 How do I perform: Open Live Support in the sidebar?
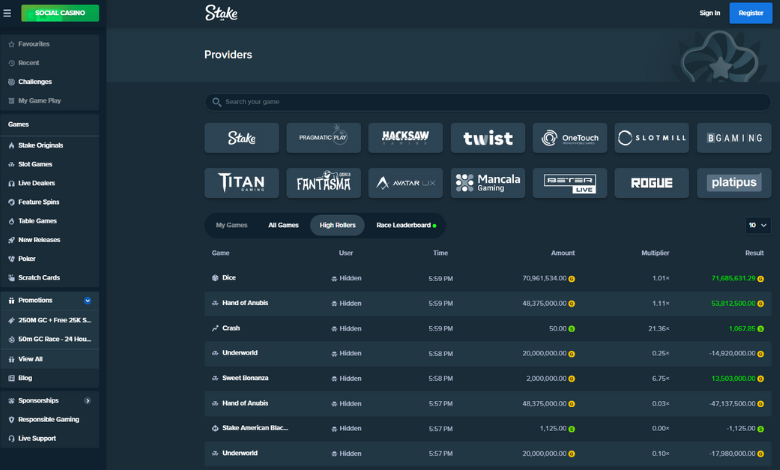[36, 438]
